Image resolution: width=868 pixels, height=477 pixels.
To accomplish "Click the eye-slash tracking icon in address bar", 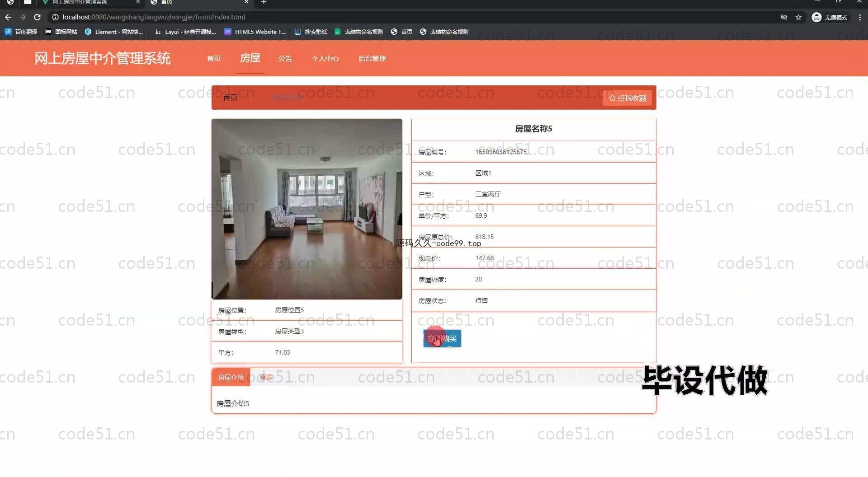I will 784,17.
